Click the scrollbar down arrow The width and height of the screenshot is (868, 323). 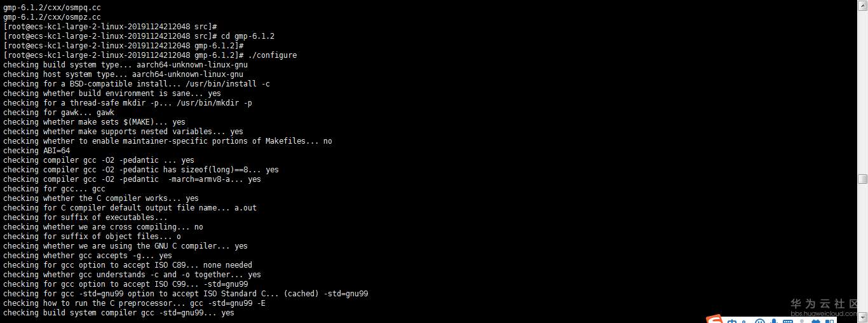(x=862, y=318)
